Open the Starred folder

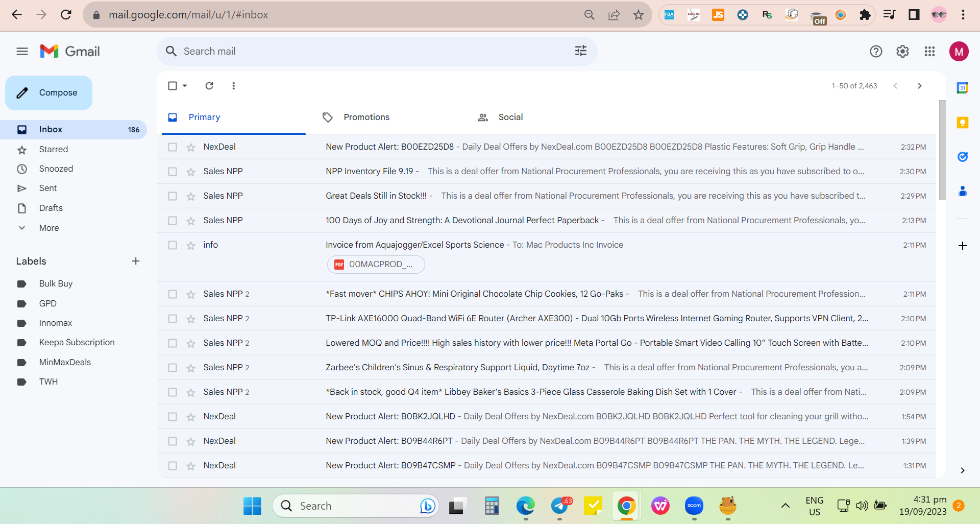pos(73,149)
